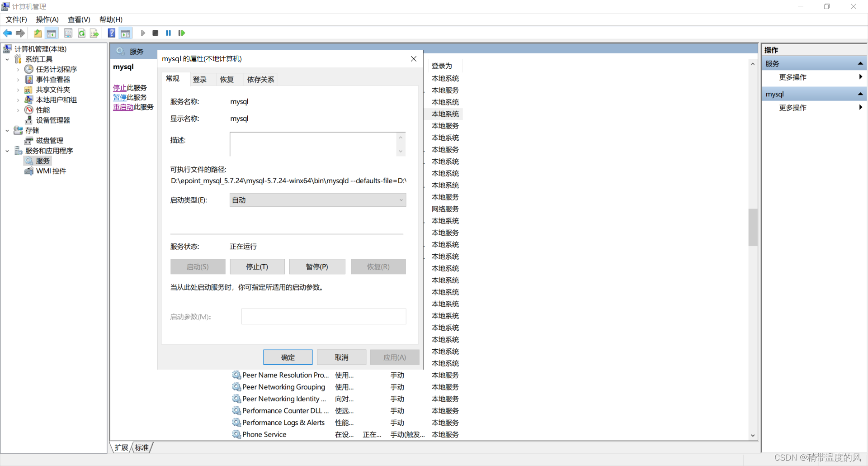The height and width of the screenshot is (466, 868).
Task: Open the 文件(F) menu
Action: [x=16, y=19]
